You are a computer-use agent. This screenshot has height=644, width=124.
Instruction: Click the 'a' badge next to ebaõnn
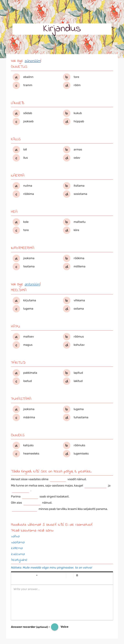[x=16, y=77]
